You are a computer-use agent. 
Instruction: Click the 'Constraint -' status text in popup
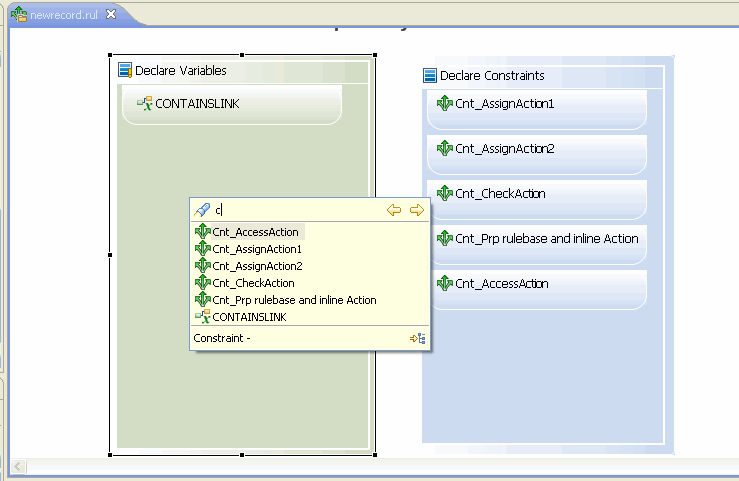(x=222, y=338)
